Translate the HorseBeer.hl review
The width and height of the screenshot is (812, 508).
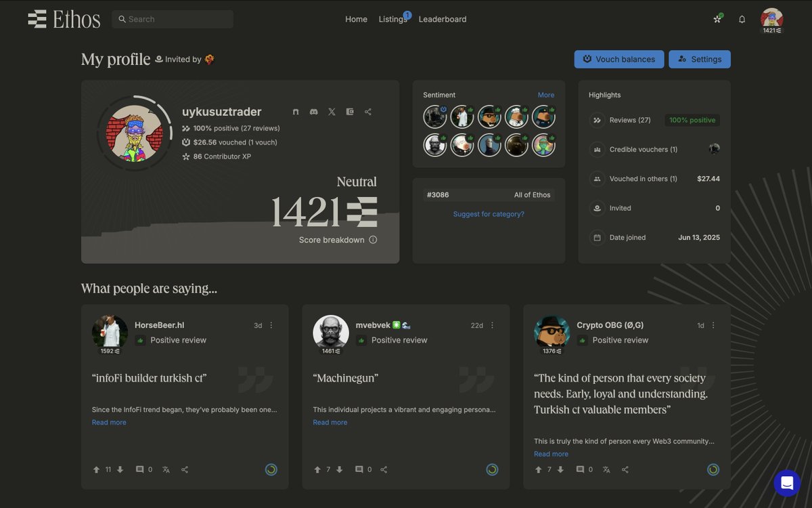coord(166,469)
